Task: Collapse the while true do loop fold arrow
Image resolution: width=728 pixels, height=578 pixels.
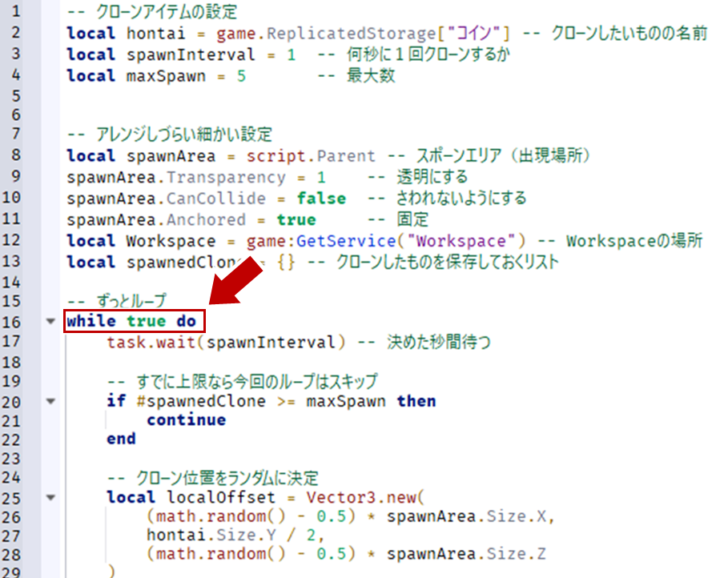Action: [x=50, y=321]
